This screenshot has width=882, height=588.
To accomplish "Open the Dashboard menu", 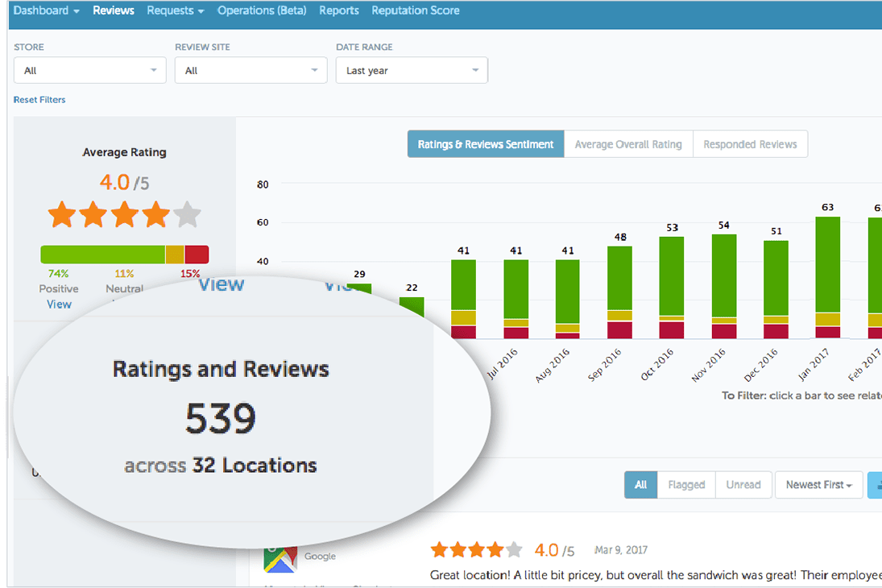I will [x=47, y=10].
